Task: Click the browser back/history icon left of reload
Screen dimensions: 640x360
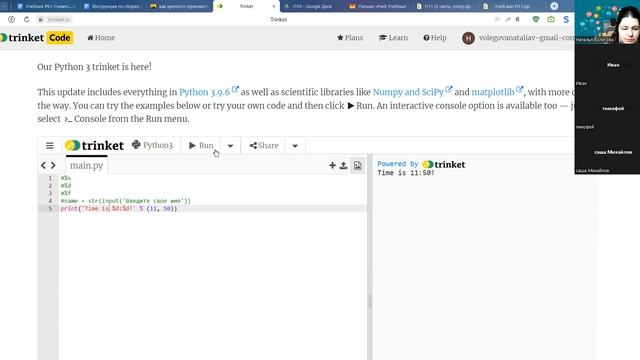Action: 11,19
